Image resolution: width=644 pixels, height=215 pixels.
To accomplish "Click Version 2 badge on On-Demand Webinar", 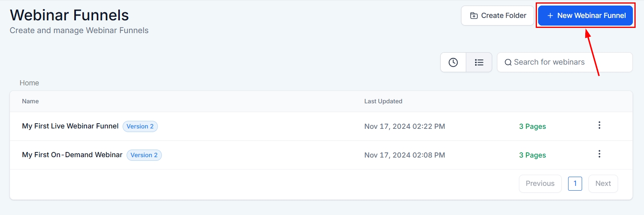I will point(144,155).
